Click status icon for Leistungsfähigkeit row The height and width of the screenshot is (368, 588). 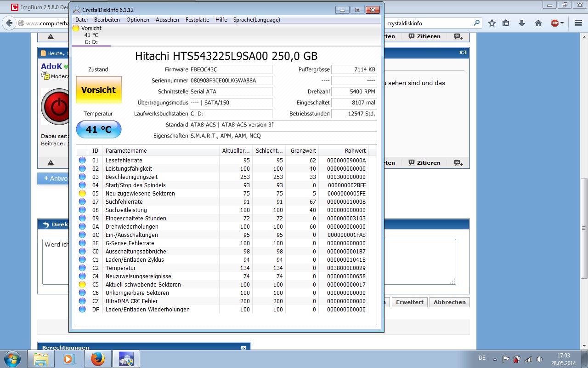tap(82, 168)
